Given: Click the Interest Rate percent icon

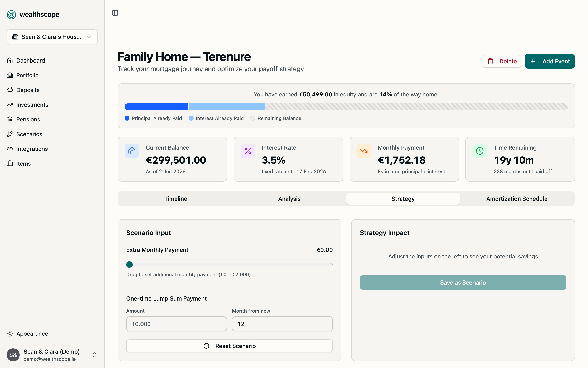Looking at the screenshot, I should pyautogui.click(x=248, y=151).
